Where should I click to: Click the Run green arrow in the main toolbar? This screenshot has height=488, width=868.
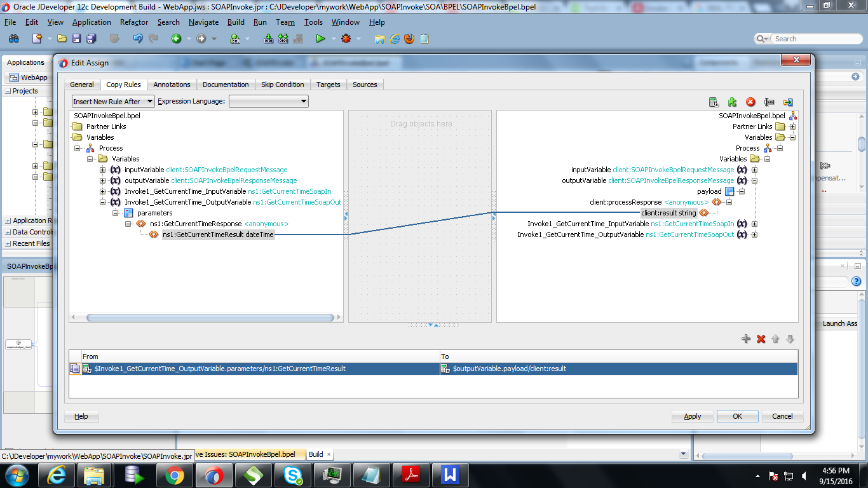click(x=320, y=38)
